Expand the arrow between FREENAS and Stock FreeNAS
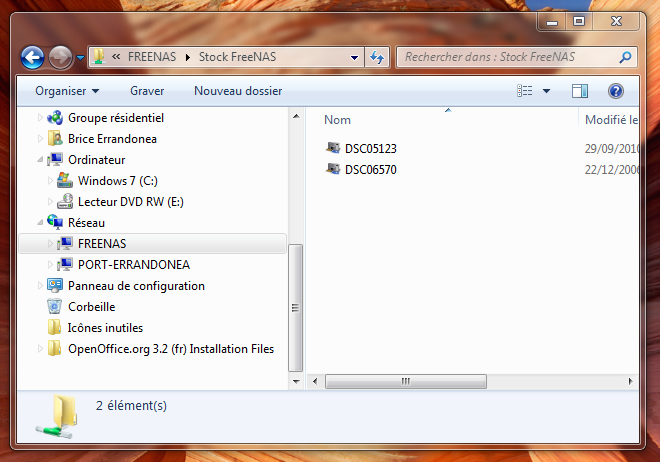This screenshot has height=462, width=660. (x=188, y=57)
